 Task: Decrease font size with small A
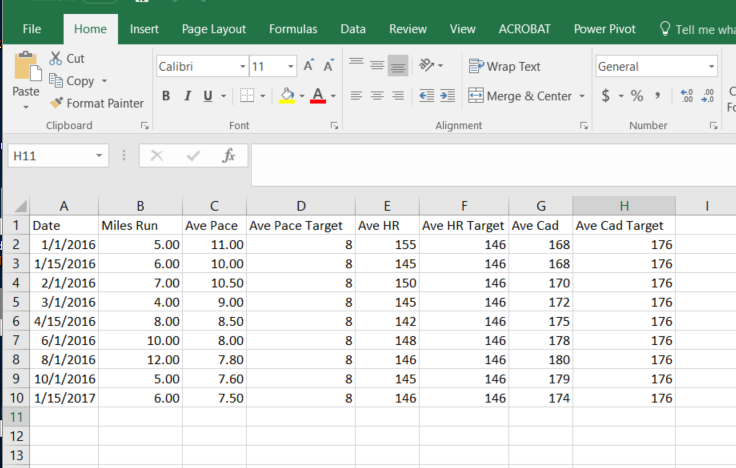[329, 66]
